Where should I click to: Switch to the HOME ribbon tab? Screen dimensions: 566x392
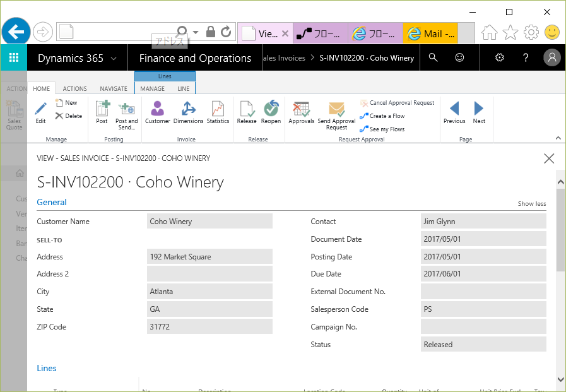coord(42,89)
